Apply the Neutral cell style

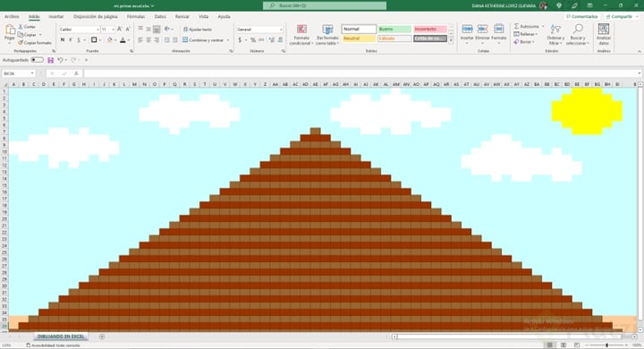[359, 38]
